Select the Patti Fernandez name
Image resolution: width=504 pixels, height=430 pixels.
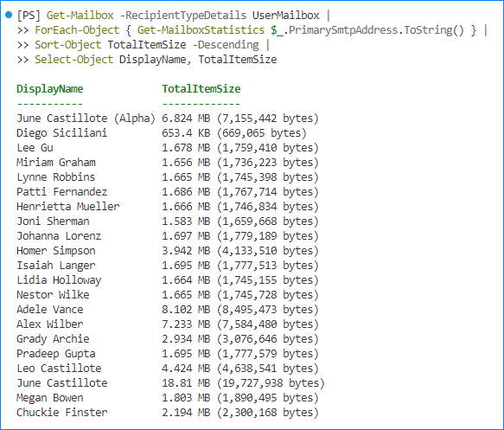[61, 192]
